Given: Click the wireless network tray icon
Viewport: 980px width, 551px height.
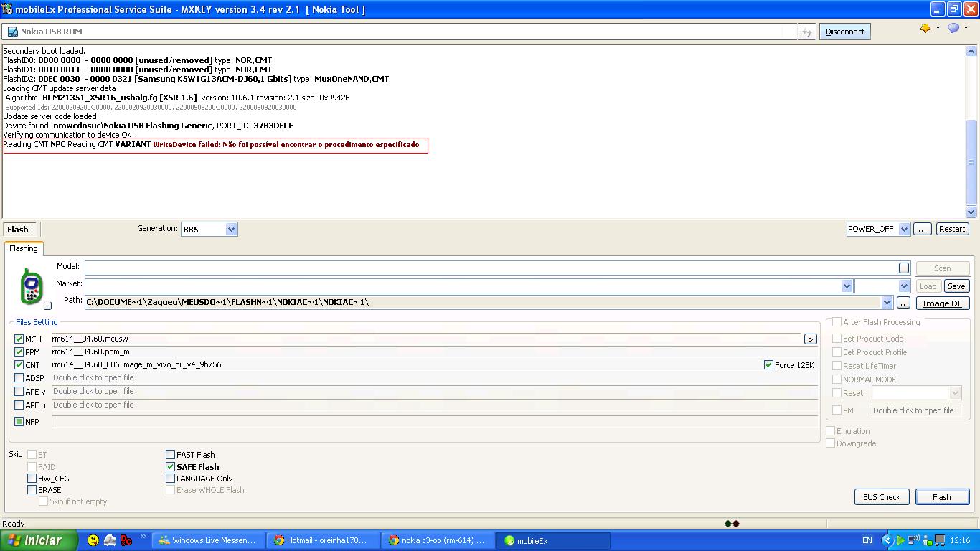Looking at the screenshot, I should (x=913, y=540).
